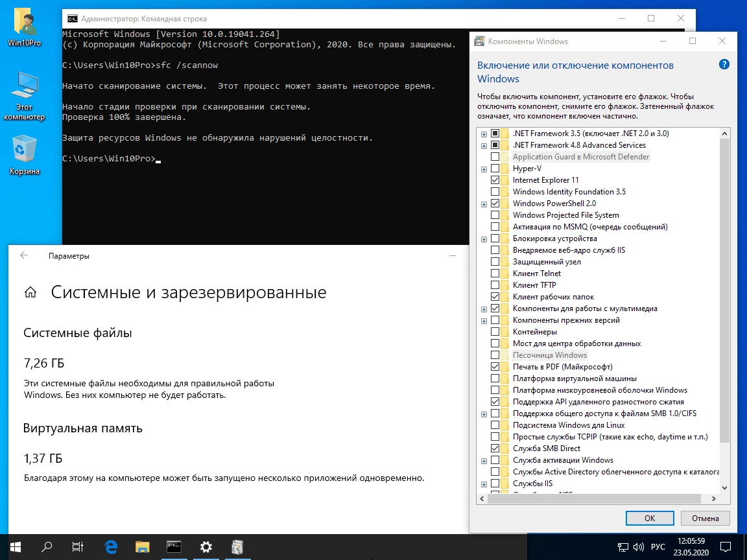The image size is (747, 560).
Task: Click the home icon in Параметры window
Action: [x=30, y=292]
